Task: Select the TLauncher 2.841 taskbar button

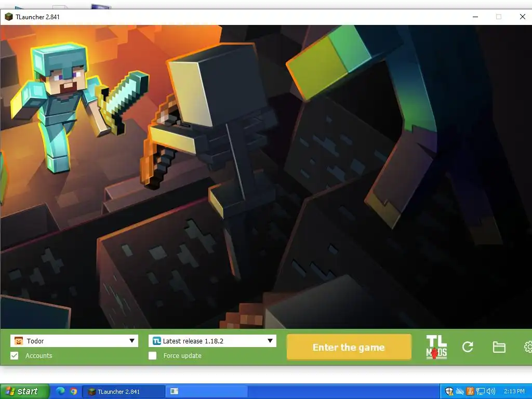Action: 124,392
